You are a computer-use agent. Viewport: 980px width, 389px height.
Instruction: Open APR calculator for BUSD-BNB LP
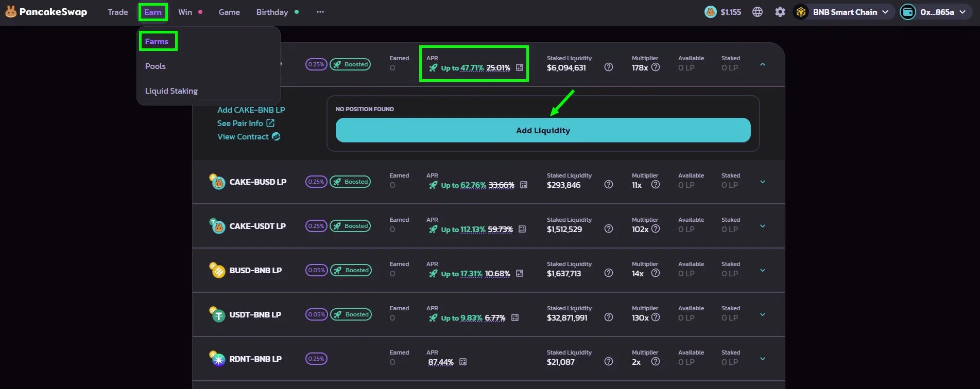coord(520,273)
